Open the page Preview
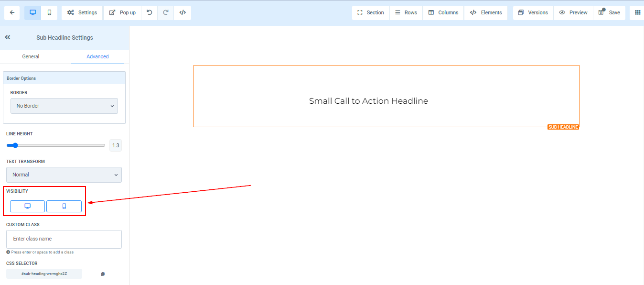The width and height of the screenshot is (644, 285). point(573,13)
